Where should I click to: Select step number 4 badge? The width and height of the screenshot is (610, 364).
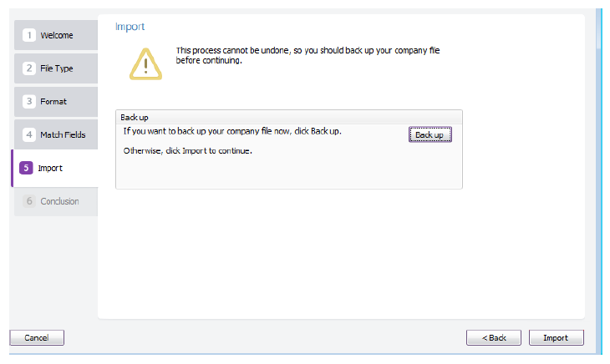[28, 134]
